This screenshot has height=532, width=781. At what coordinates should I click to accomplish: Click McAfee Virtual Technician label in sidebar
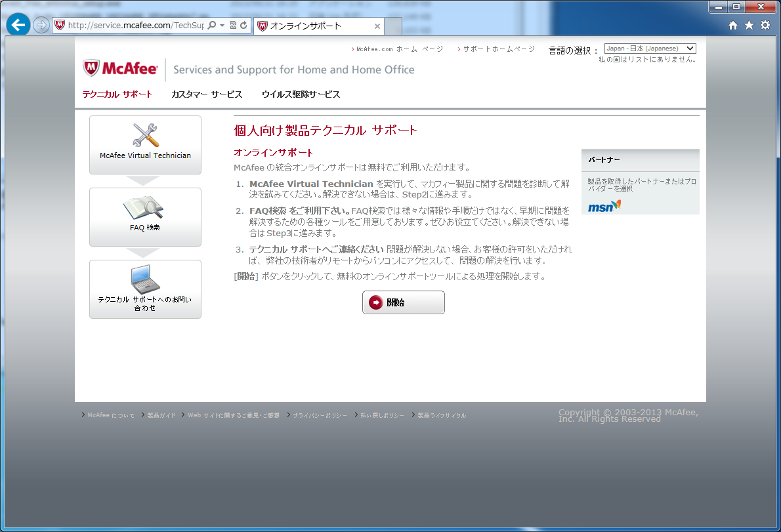pos(146,155)
